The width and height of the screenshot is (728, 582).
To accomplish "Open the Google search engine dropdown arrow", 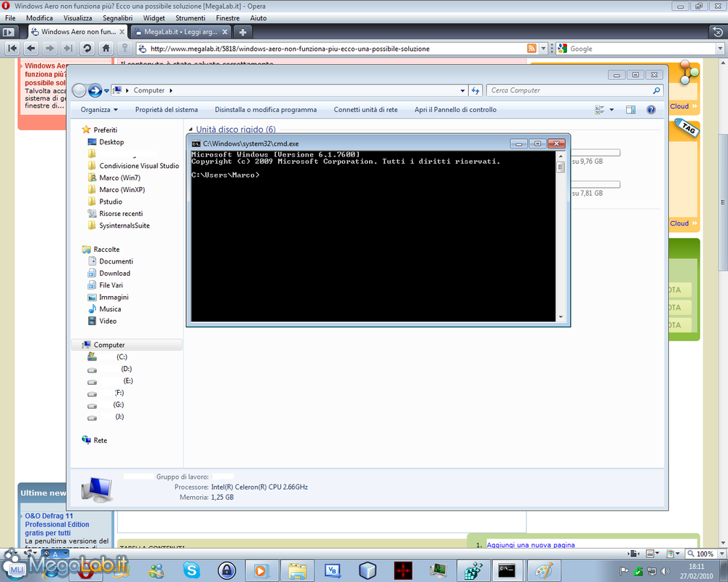I will [x=720, y=49].
